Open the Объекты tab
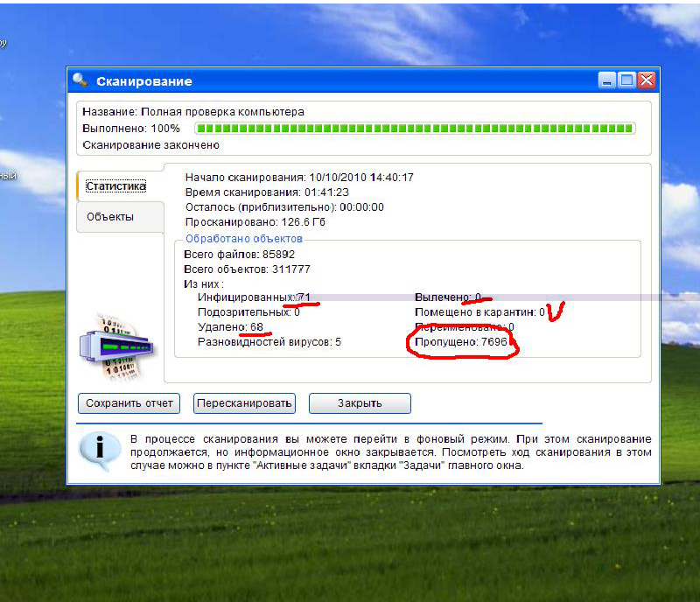The image size is (700, 602). click(x=110, y=217)
